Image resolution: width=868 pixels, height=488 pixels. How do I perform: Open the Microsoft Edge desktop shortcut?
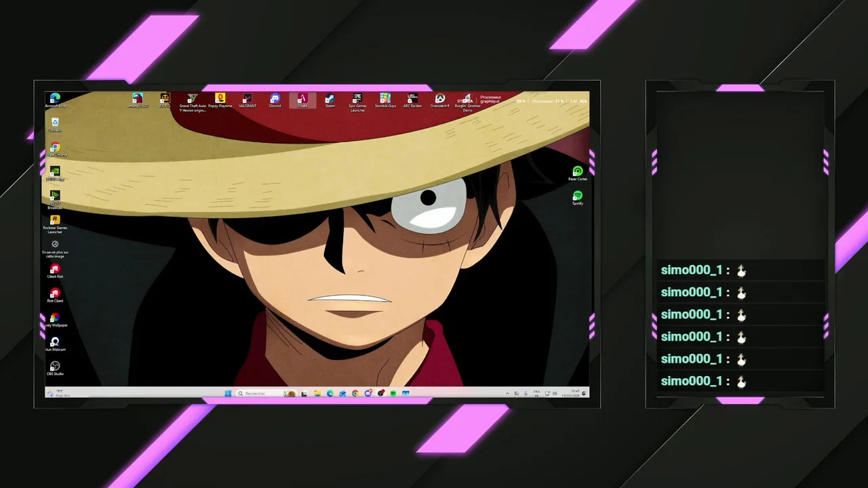(x=56, y=100)
